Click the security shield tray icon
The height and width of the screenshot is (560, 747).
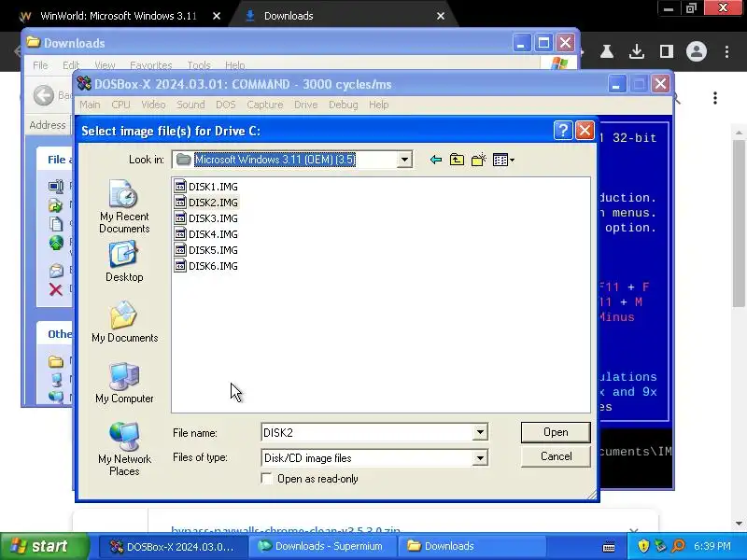click(x=643, y=546)
